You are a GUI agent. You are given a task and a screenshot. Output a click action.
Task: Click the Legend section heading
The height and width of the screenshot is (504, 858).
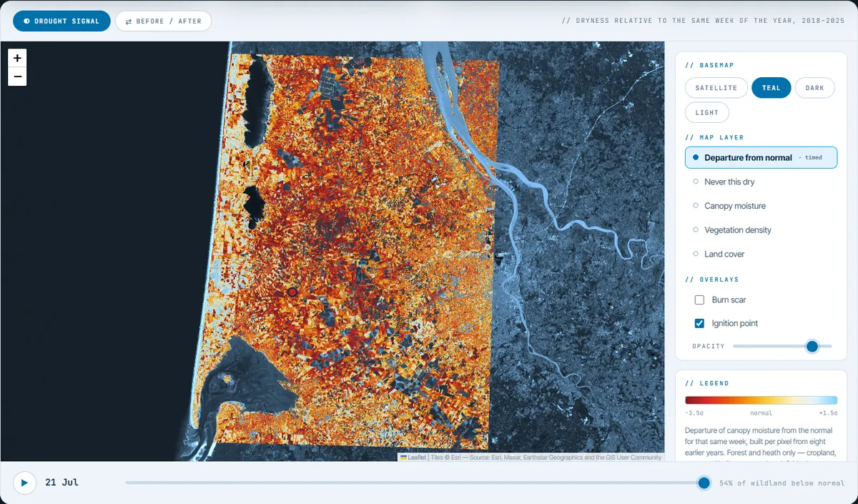707,383
